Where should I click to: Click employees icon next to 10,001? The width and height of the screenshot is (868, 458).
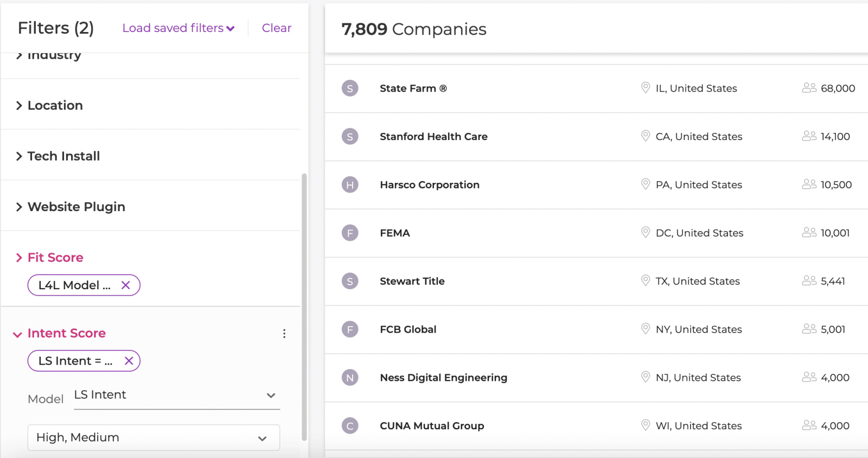tap(809, 233)
